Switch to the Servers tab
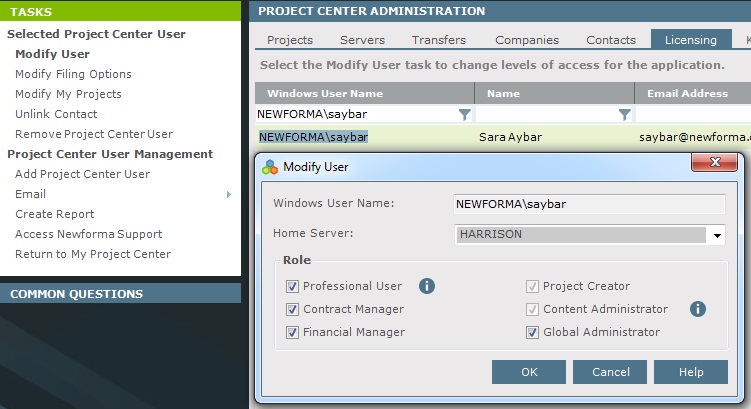751x409 pixels. click(x=363, y=40)
